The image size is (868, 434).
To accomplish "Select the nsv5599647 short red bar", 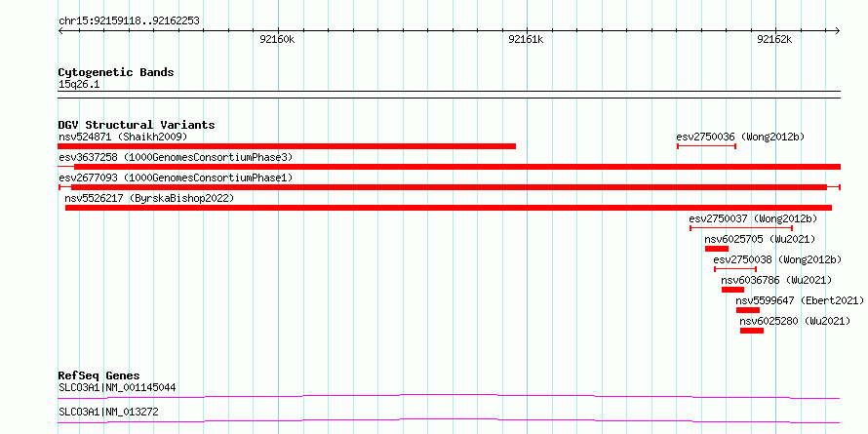I will (x=748, y=310).
